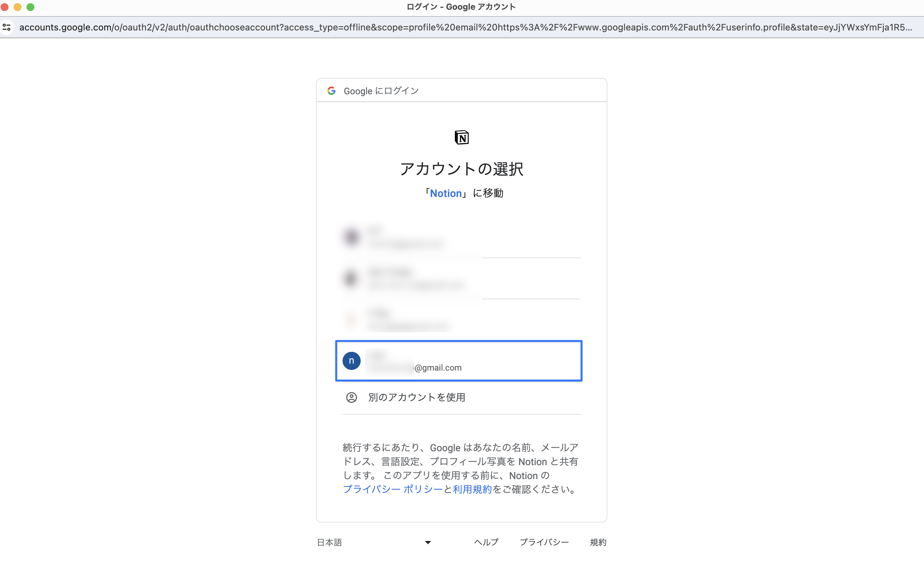The width and height of the screenshot is (924, 563).
Task: Select the gmail.com account with the n avatar
Action: pyautogui.click(x=459, y=361)
